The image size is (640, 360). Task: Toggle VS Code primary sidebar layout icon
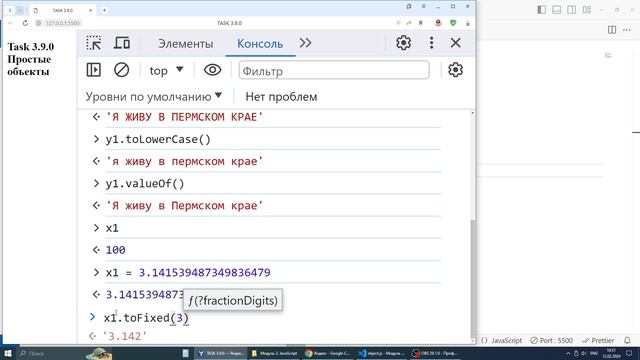(542, 10)
